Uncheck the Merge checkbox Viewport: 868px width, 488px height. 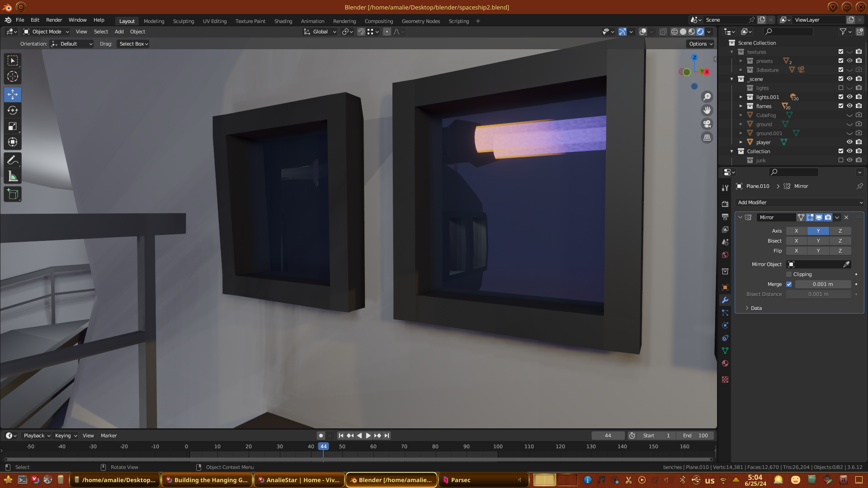789,284
